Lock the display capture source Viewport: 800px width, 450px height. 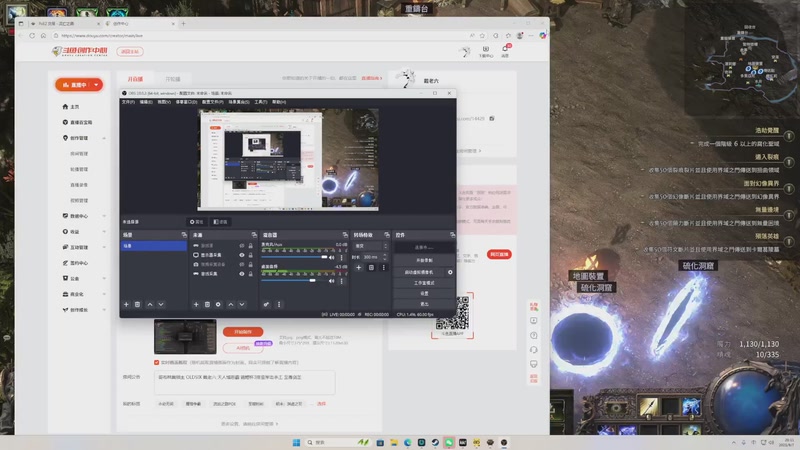251,255
